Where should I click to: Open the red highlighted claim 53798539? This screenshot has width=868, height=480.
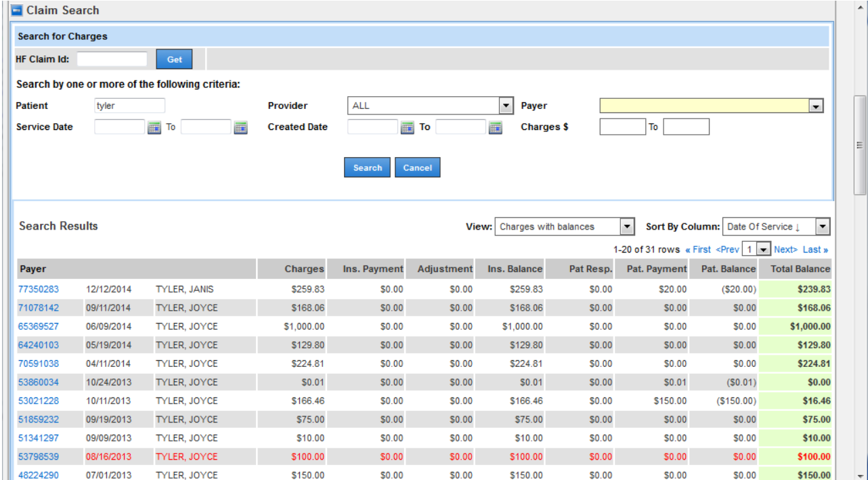coord(39,457)
